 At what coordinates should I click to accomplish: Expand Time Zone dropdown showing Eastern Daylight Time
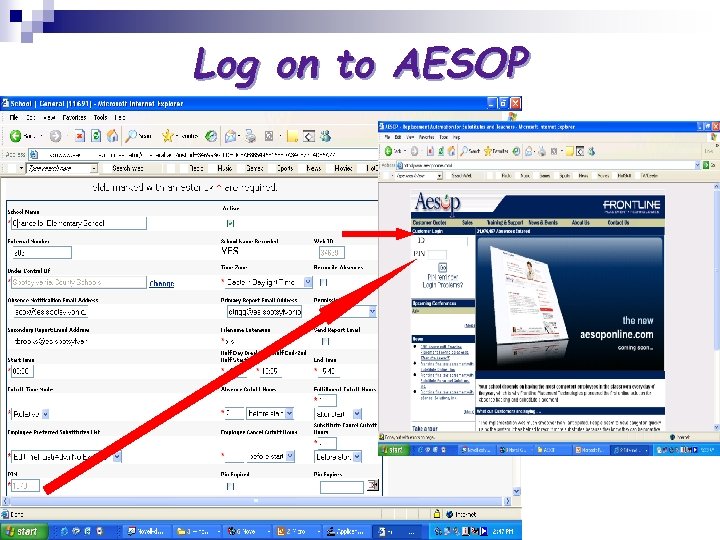[x=308, y=282]
